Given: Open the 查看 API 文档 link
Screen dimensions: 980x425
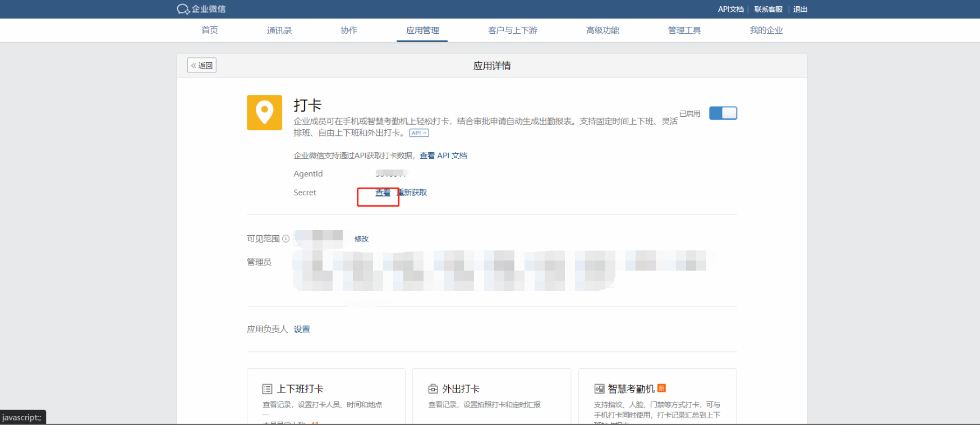Looking at the screenshot, I should coord(443,156).
